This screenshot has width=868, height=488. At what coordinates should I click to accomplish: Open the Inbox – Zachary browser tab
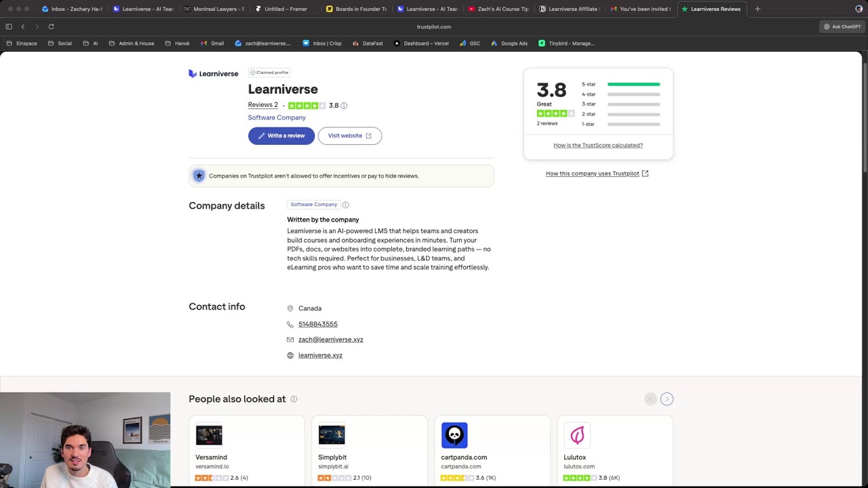coord(72,9)
